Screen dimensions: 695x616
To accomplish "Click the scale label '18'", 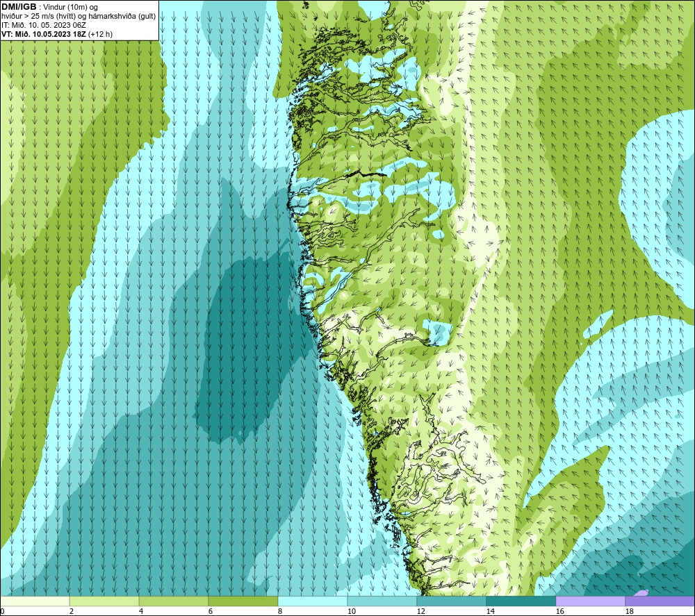I will tap(629, 612).
